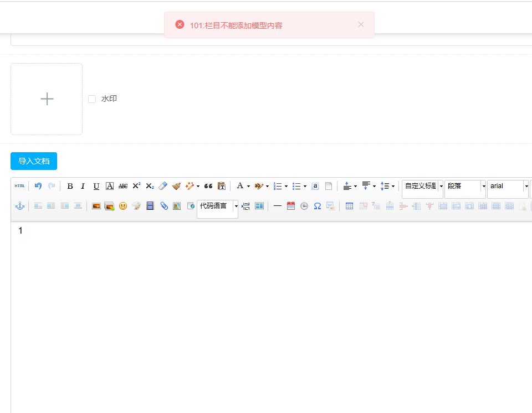This screenshot has width=532, height=413.
Task: Open the scrawl drawing palette
Action: pos(136,206)
